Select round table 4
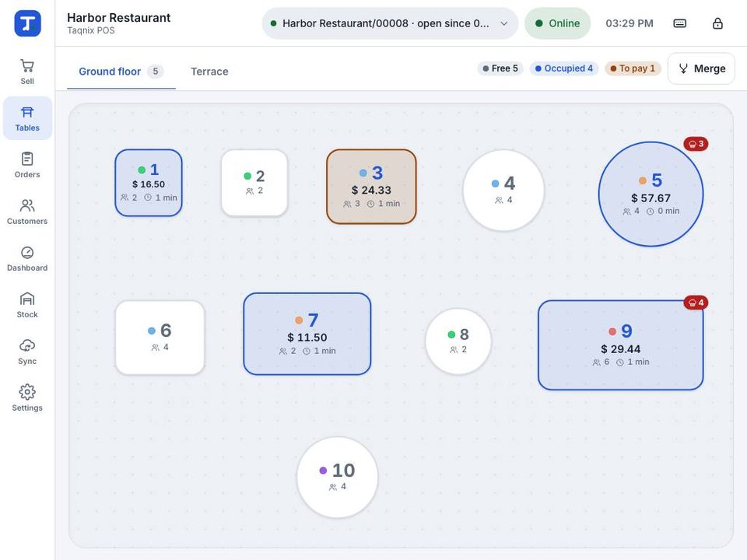This screenshot has width=747, height=560. (503, 191)
